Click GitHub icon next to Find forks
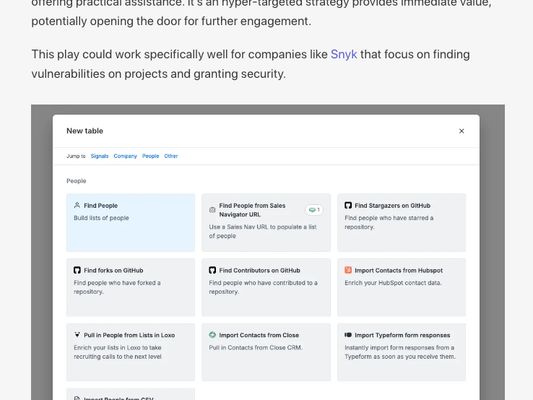This screenshot has width=533, height=400. (77, 270)
